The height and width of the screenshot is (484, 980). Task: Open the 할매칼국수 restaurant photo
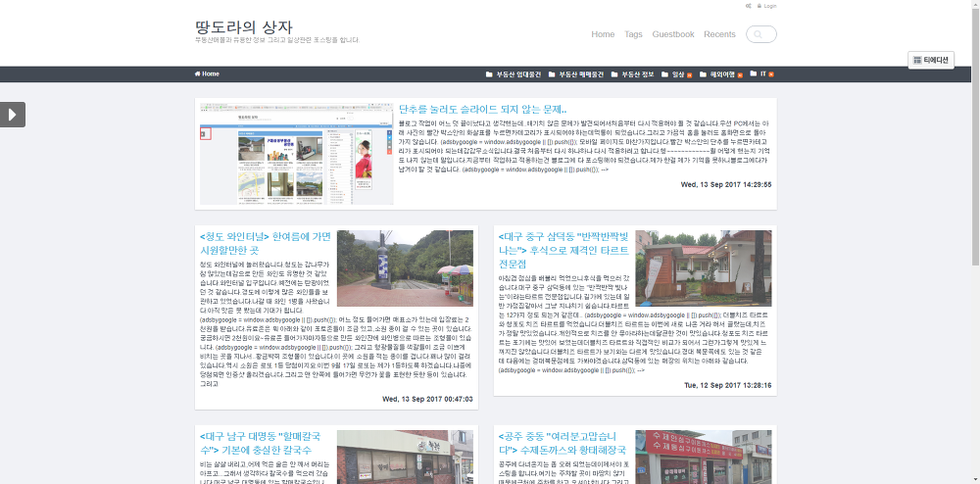pyautogui.click(x=405, y=458)
